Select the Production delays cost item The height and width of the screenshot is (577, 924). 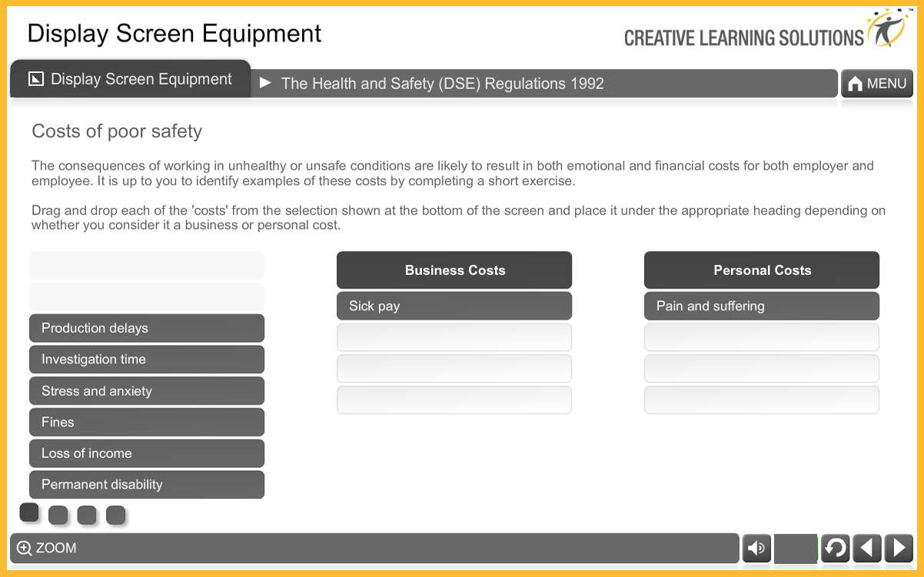147,328
